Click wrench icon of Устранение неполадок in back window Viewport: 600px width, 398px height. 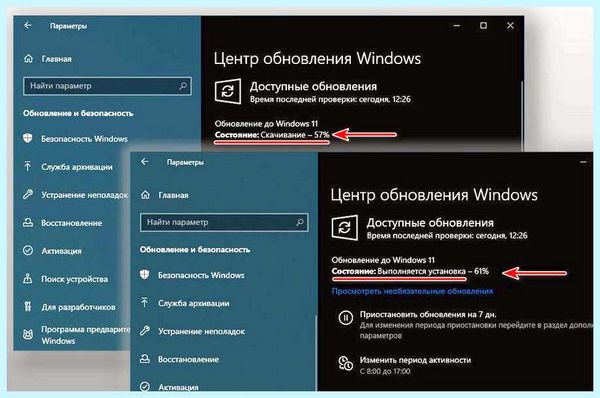tap(28, 194)
